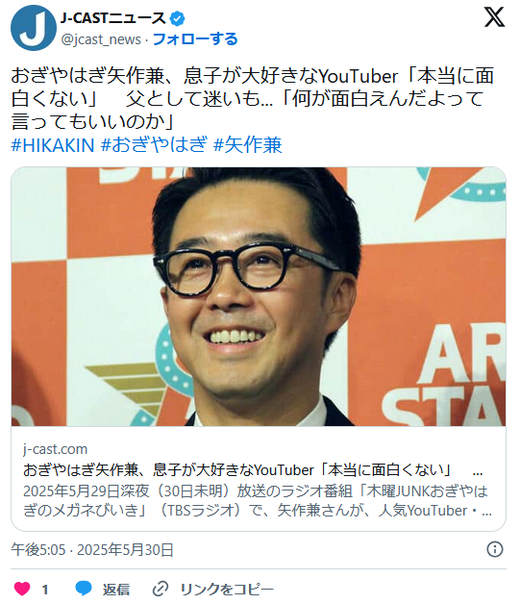The width and height of the screenshot is (520, 604).
Task: Click the 返信 reply button
Action: 116,589
